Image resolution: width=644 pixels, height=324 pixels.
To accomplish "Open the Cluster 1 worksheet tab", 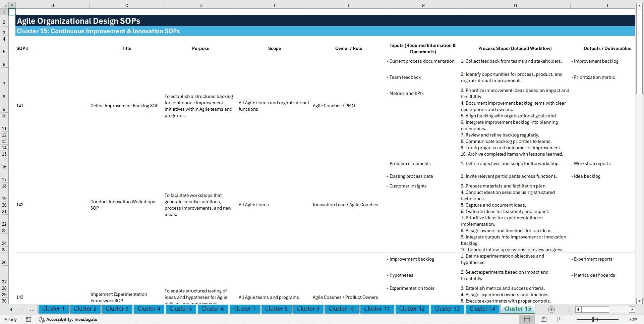I will tap(53, 309).
